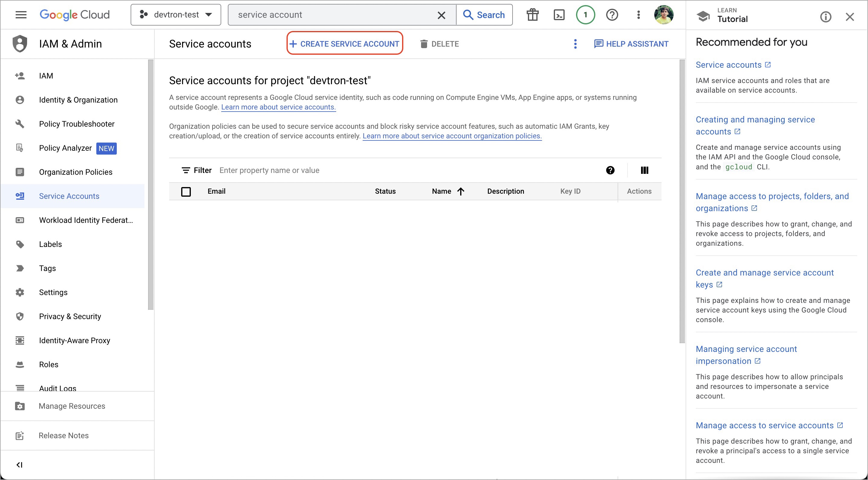Click the main content vertical scrollbar
The height and width of the screenshot is (480, 868).
[682, 202]
